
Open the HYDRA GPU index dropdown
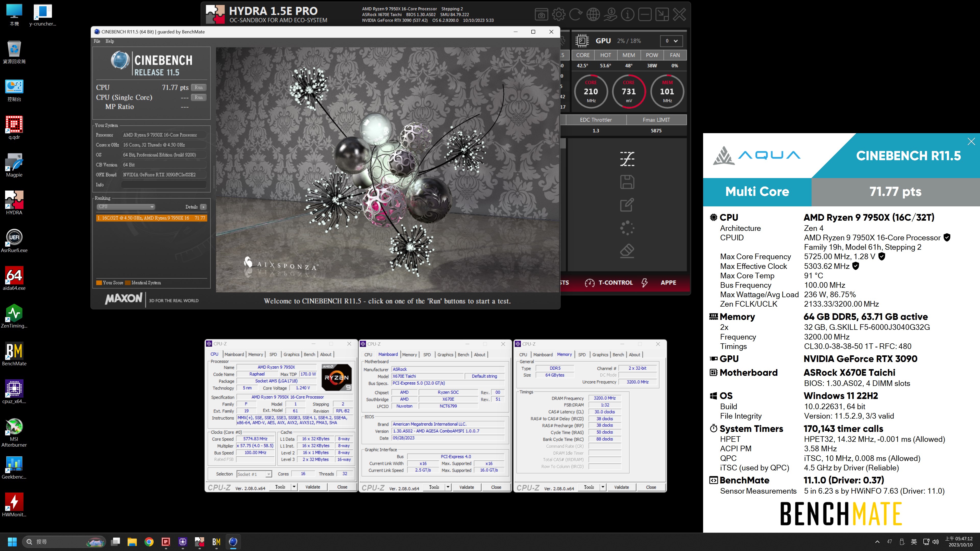pos(671,41)
